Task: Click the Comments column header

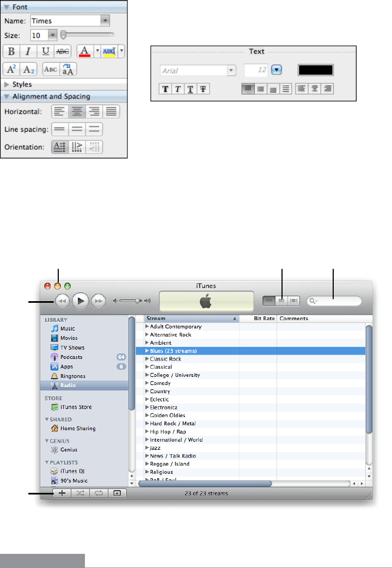Action: tap(324, 319)
